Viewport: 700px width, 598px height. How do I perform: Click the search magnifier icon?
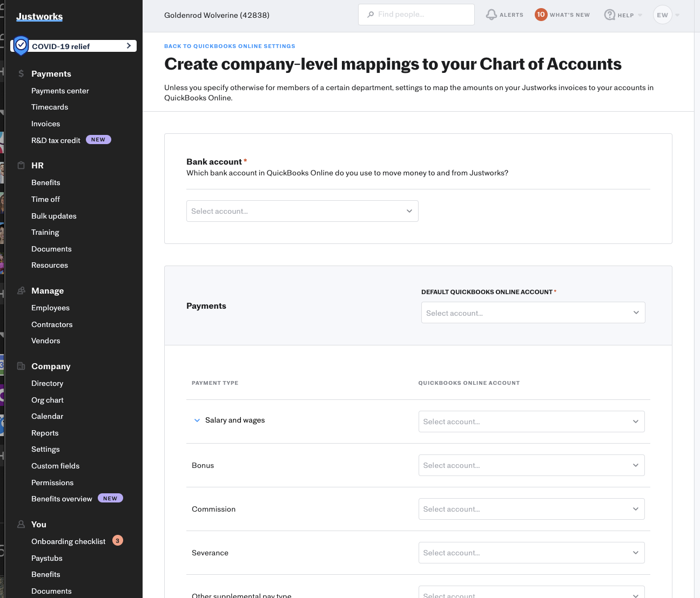click(x=371, y=15)
